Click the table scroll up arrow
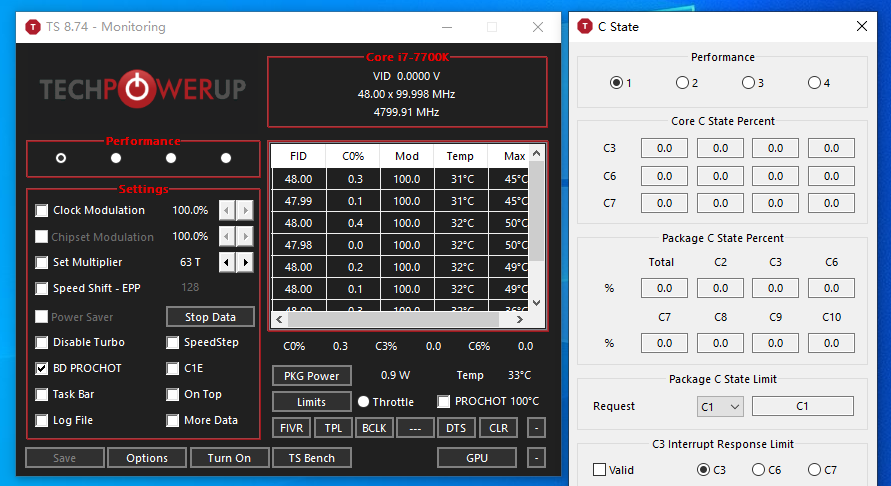The height and width of the screenshot is (486, 891). 536,153
